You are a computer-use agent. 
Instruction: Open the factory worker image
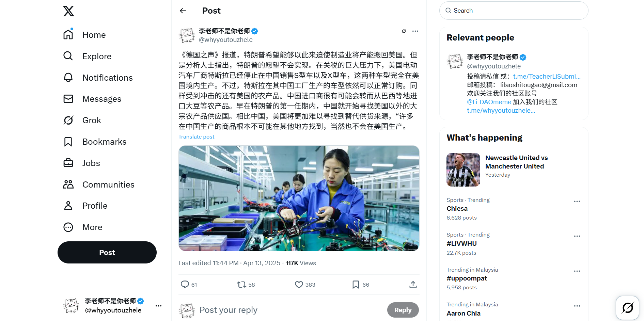(299, 198)
